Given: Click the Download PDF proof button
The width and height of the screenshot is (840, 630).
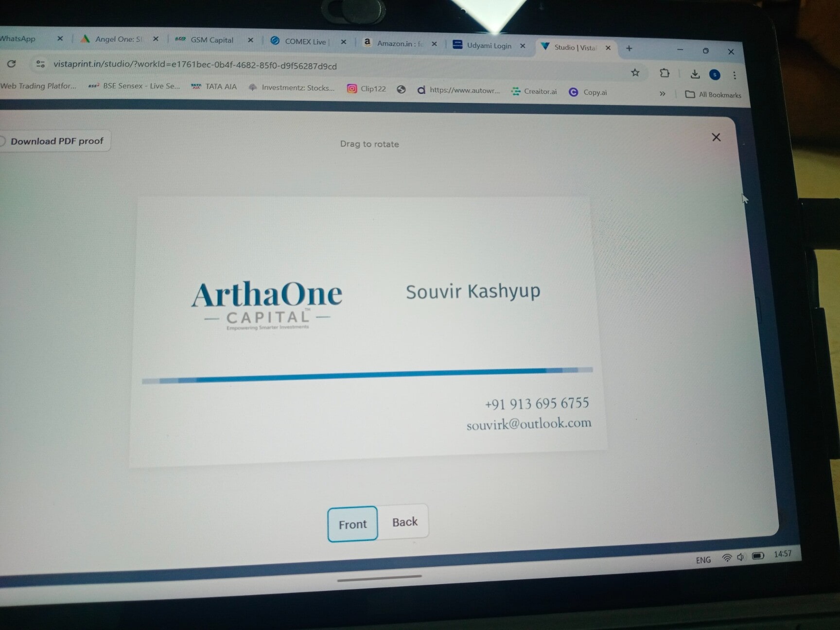Looking at the screenshot, I should click(x=56, y=141).
